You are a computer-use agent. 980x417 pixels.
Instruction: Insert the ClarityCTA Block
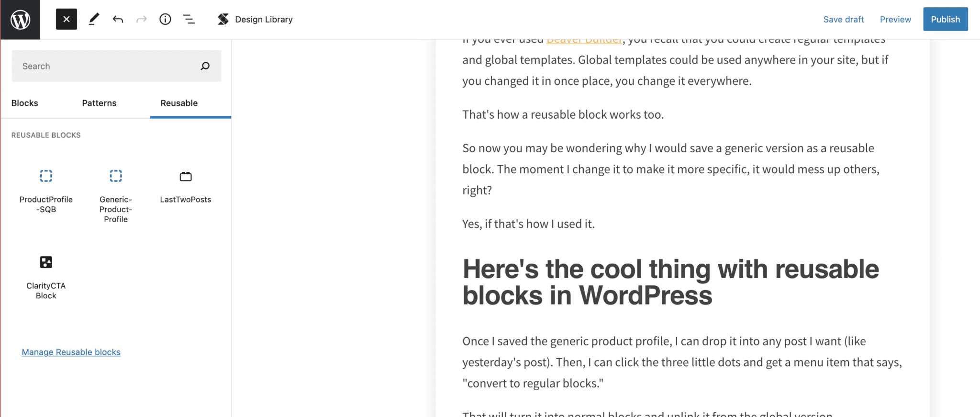[46, 275]
